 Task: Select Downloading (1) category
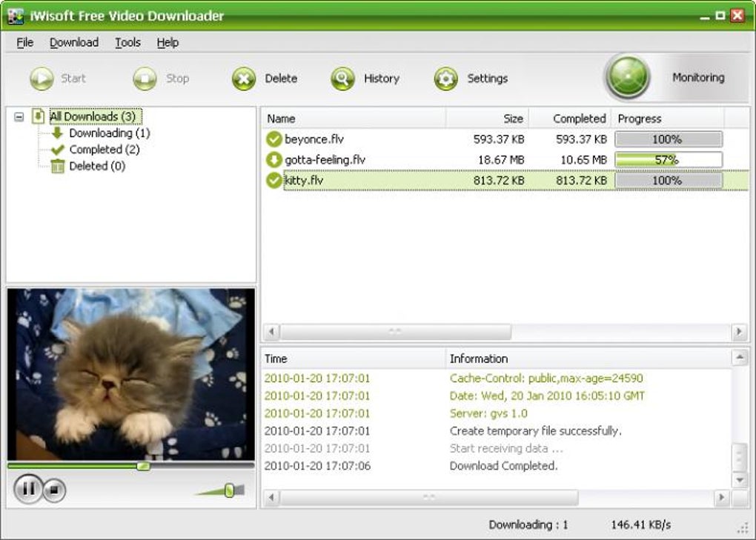pyautogui.click(x=110, y=133)
